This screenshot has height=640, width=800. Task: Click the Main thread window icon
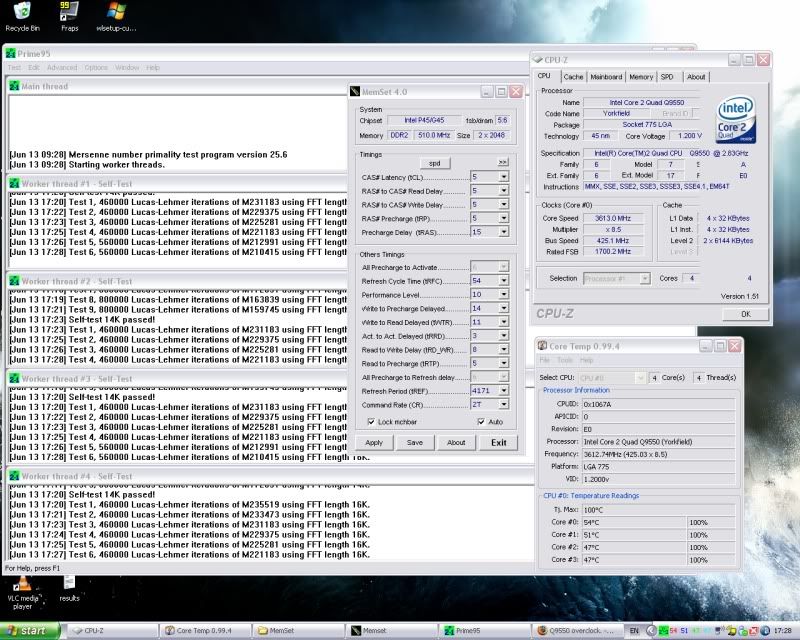pyautogui.click(x=14, y=86)
